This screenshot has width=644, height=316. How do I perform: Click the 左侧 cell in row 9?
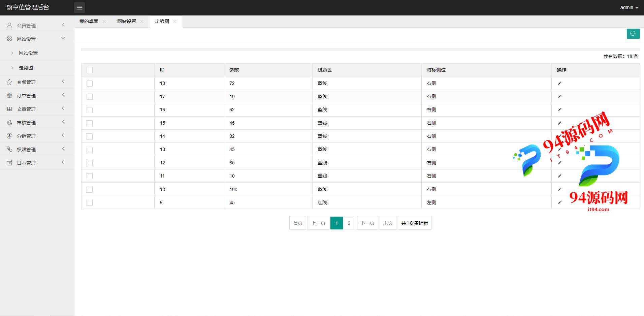click(x=431, y=202)
